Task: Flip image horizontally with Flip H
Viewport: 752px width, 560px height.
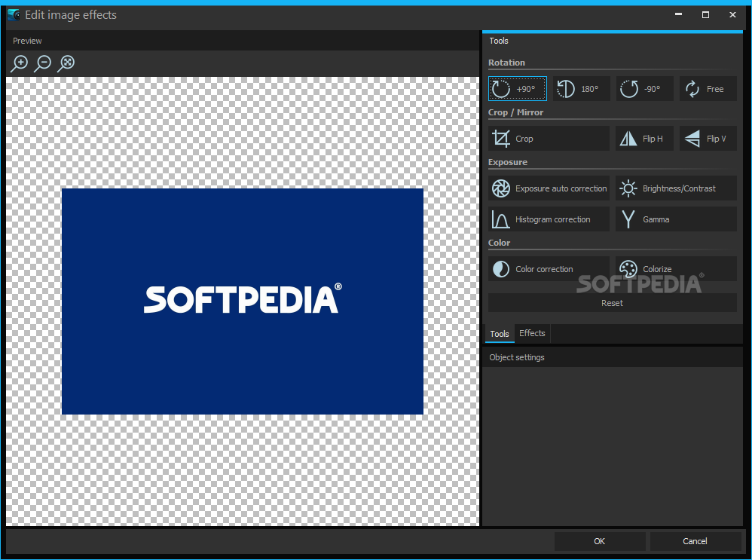Action: [644, 139]
